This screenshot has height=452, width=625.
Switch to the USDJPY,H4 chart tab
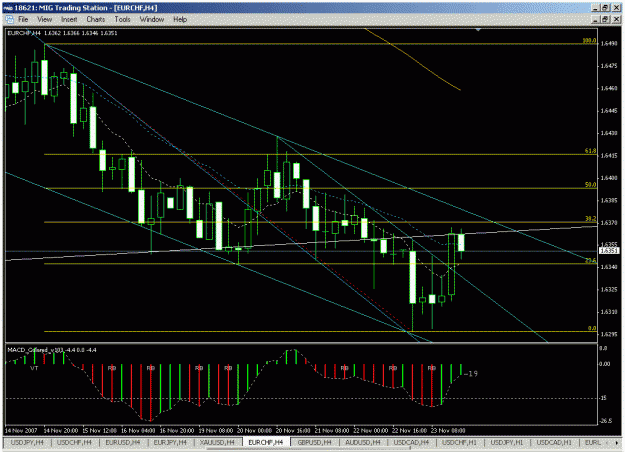27,442
